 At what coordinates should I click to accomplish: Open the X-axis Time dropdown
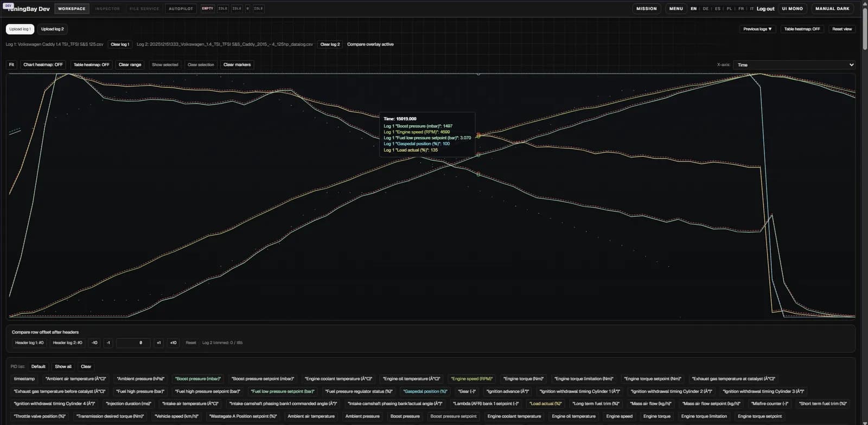click(x=795, y=65)
